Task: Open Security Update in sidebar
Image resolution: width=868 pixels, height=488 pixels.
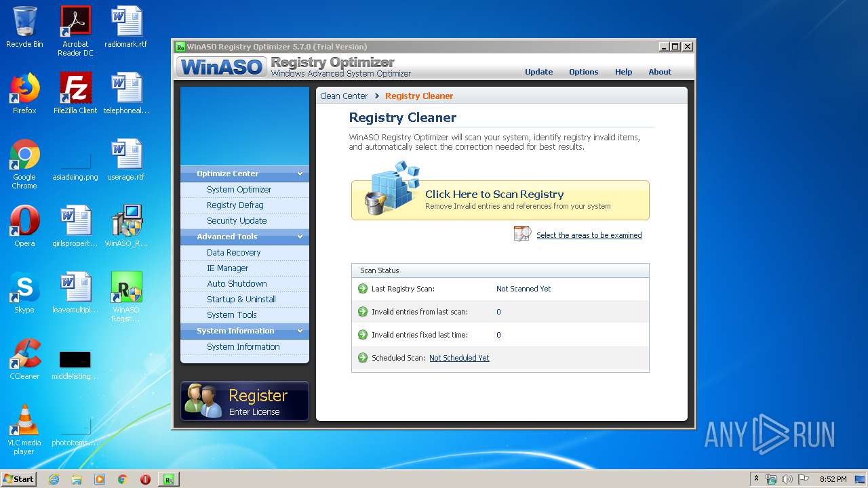Action: (x=237, y=221)
